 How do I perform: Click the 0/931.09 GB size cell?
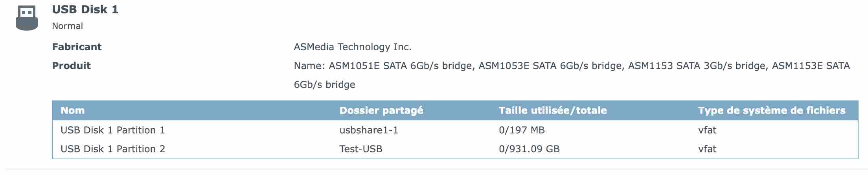click(x=529, y=149)
